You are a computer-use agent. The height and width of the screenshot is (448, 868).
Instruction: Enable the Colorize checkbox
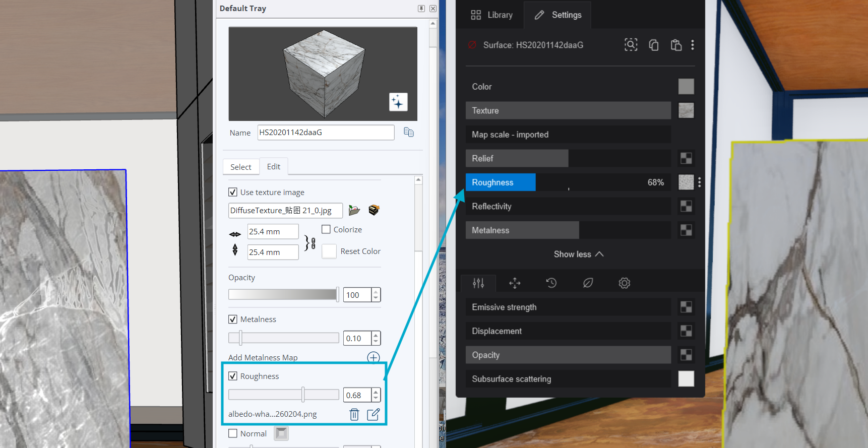point(326,229)
